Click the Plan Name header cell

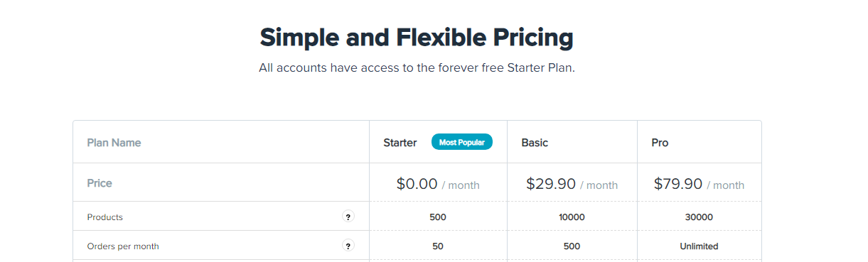[x=114, y=143]
